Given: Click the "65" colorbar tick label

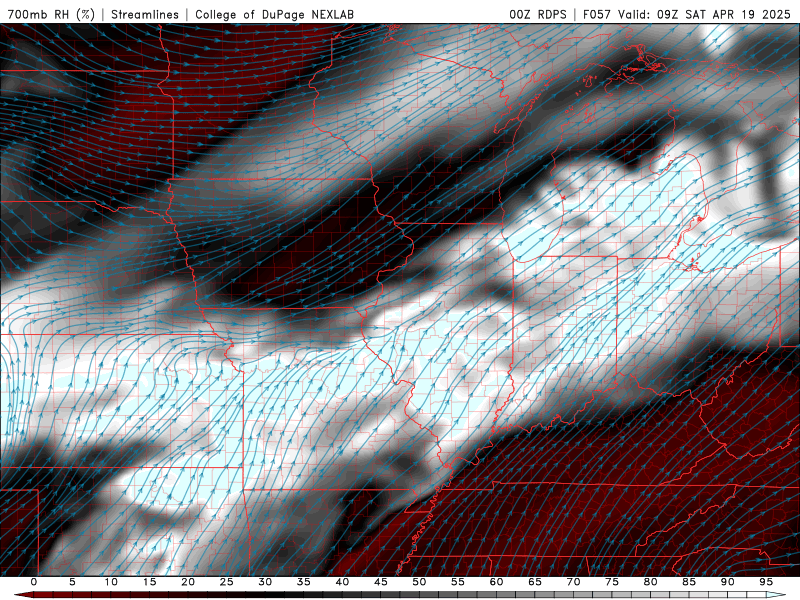Looking at the screenshot, I should 535,582.
